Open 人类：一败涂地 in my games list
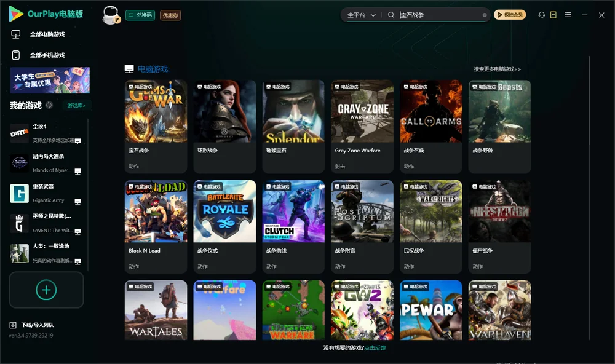 [x=46, y=253]
